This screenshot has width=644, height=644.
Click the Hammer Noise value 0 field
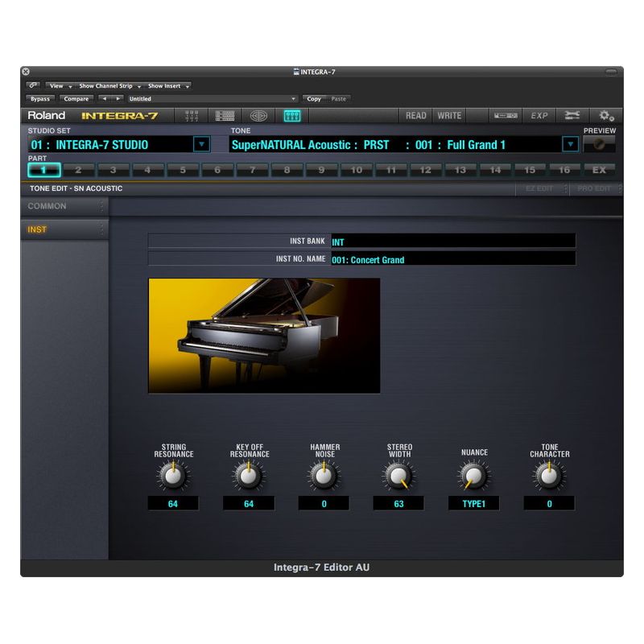(324, 504)
